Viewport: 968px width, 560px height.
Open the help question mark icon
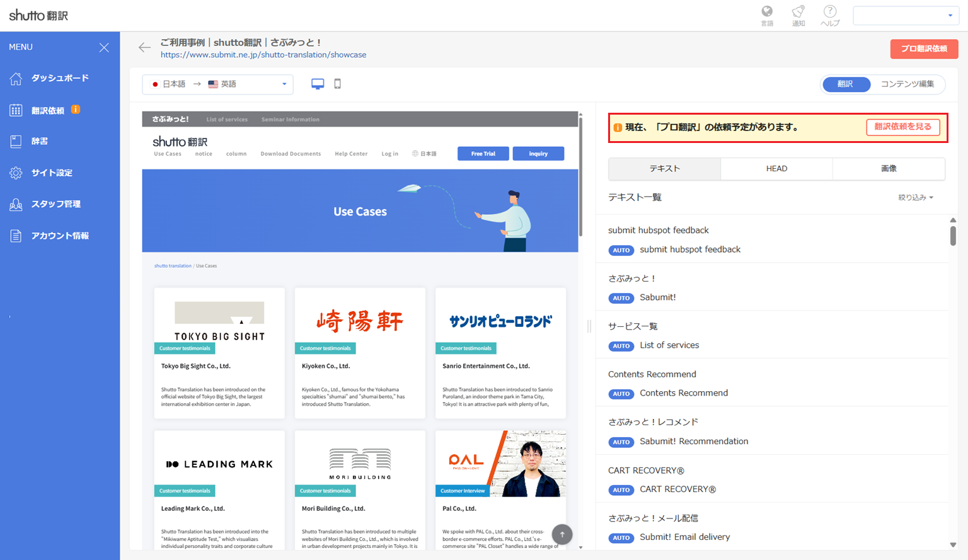coord(830,11)
